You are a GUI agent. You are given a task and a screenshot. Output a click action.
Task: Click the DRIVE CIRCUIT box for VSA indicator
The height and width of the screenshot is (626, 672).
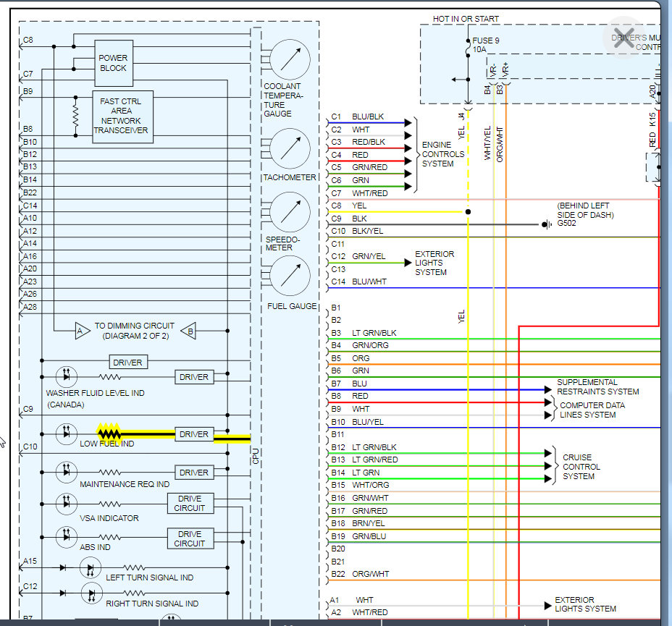pos(190,503)
